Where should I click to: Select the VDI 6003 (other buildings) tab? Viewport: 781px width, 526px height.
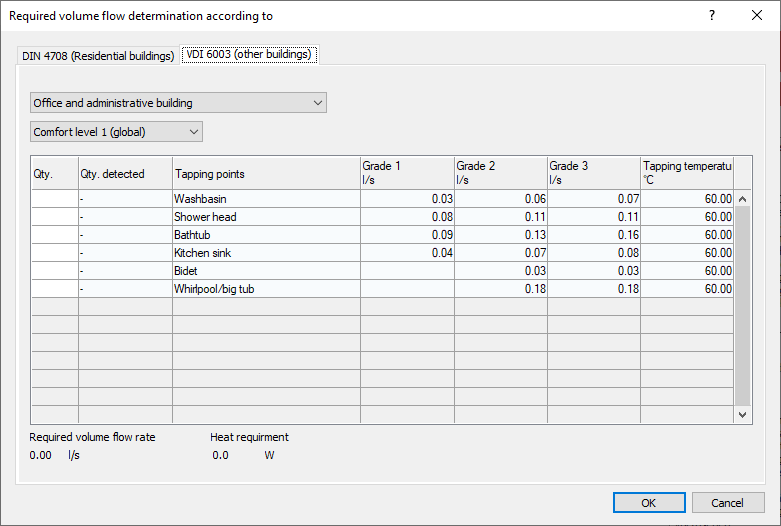pyautogui.click(x=249, y=54)
